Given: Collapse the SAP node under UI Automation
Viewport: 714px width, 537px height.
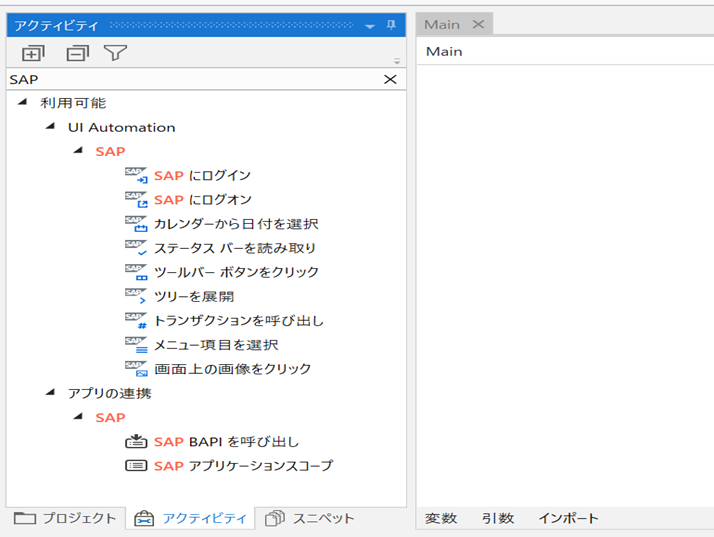Looking at the screenshot, I should [x=78, y=150].
